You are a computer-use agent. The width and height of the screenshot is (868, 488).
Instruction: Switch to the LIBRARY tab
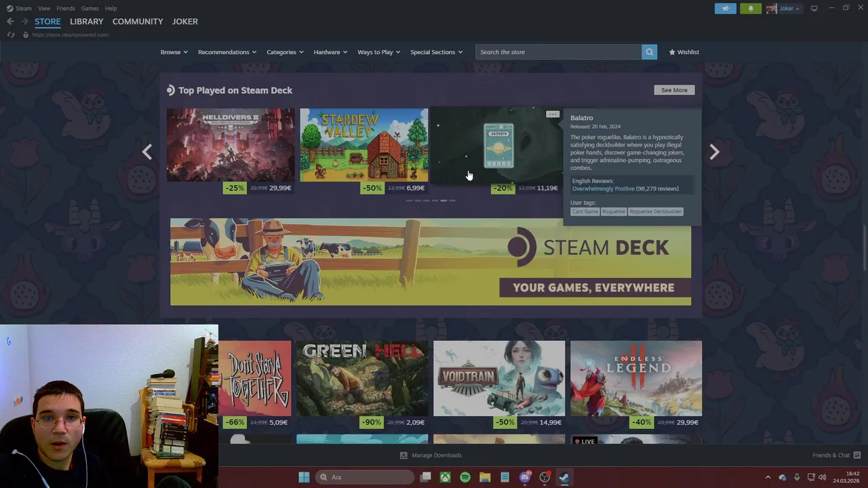[87, 22]
